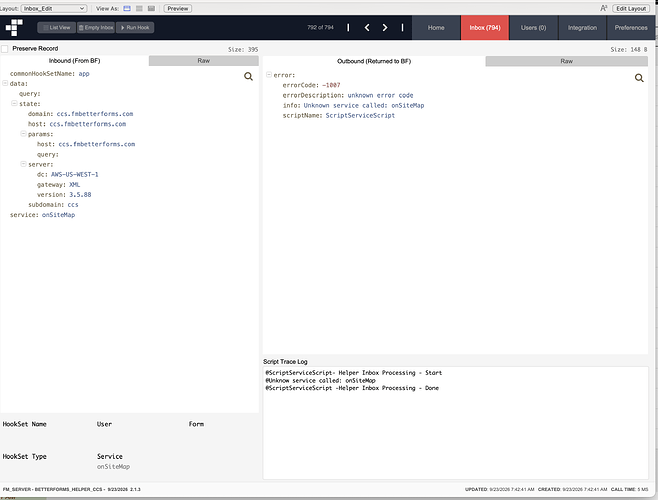Click the CREATED timestamp in status bar
Screen dimensions: 658x500
(572, 489)
